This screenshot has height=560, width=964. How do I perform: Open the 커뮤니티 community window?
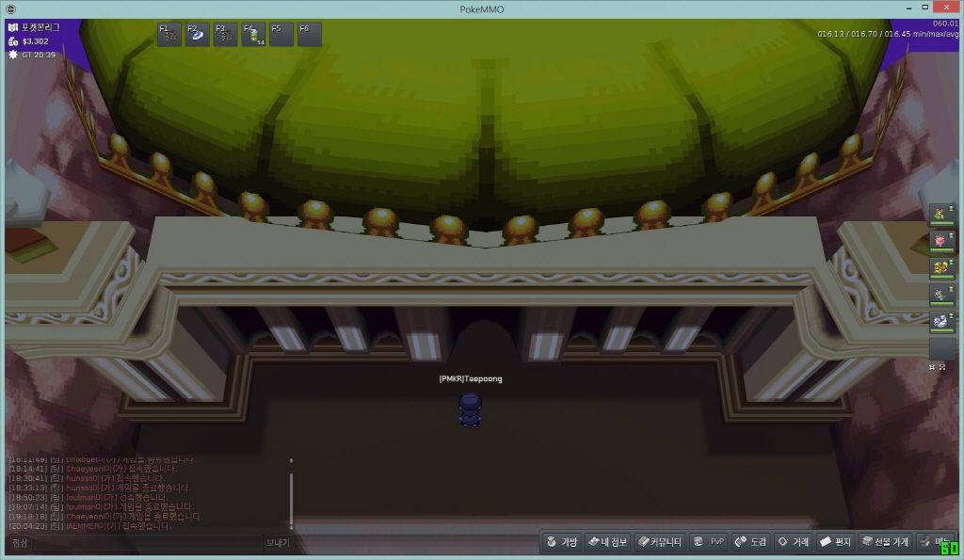659,542
